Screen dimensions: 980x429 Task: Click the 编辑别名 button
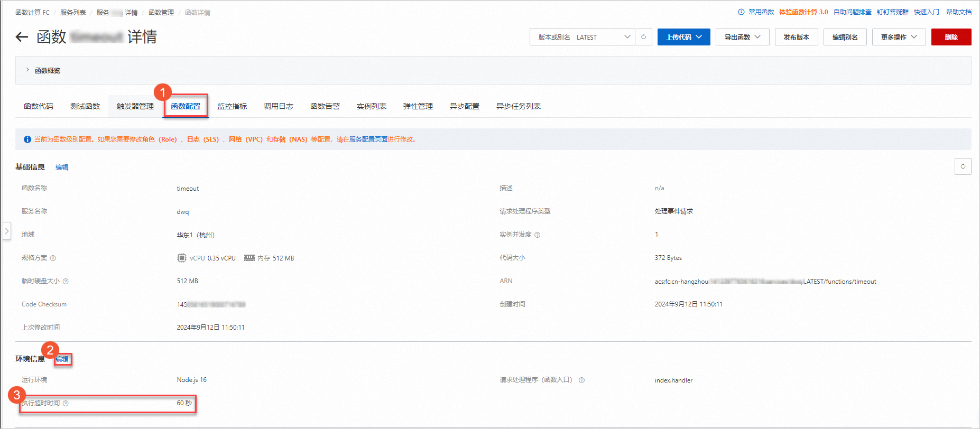(x=845, y=37)
